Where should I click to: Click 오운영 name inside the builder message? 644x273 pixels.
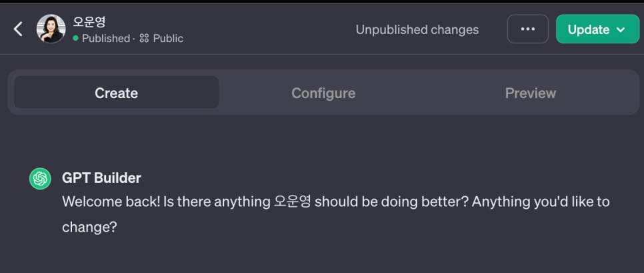(292, 202)
